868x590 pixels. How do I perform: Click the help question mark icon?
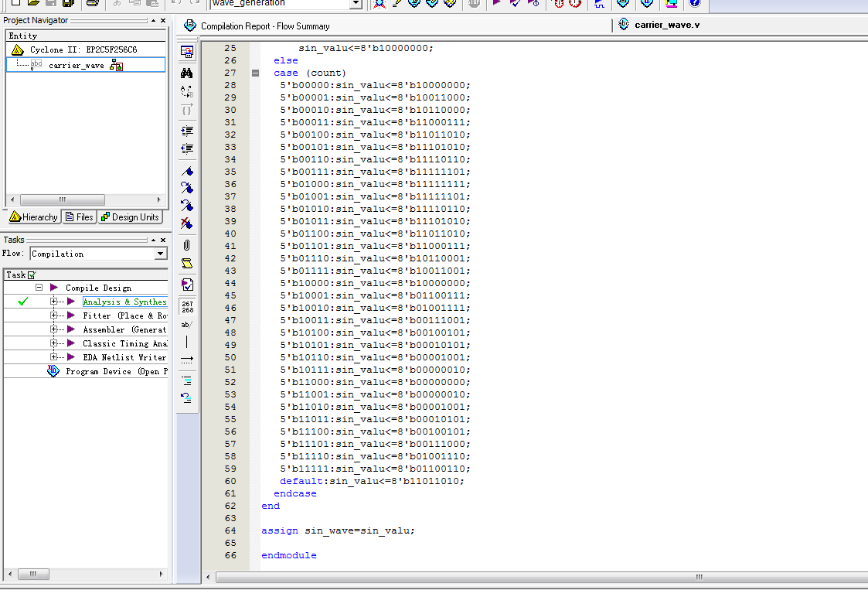coord(694,3)
